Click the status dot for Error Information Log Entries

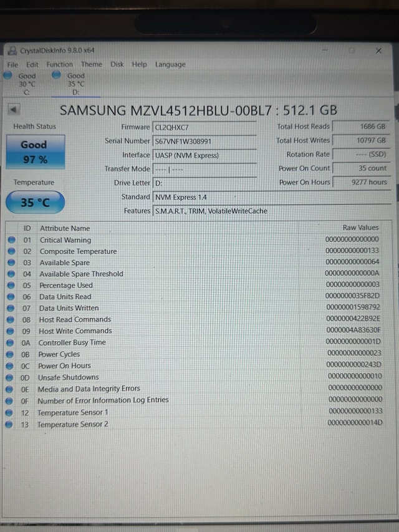coord(9,401)
